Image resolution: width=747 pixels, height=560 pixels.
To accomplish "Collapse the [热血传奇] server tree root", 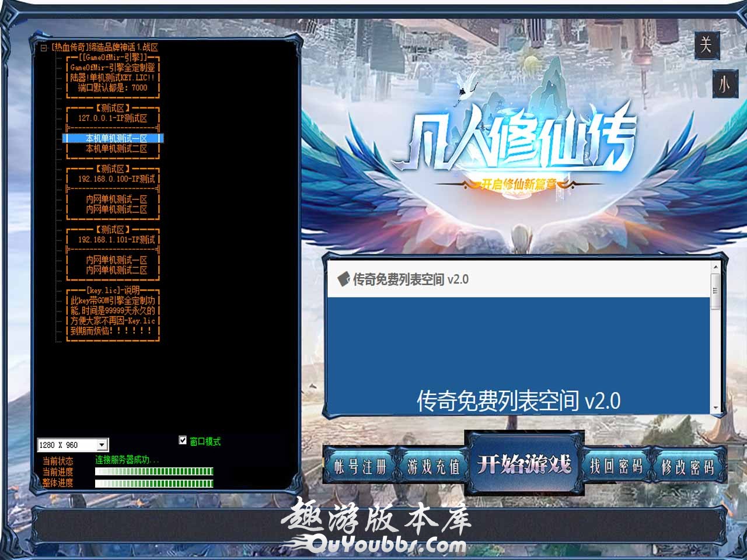I will coord(44,48).
